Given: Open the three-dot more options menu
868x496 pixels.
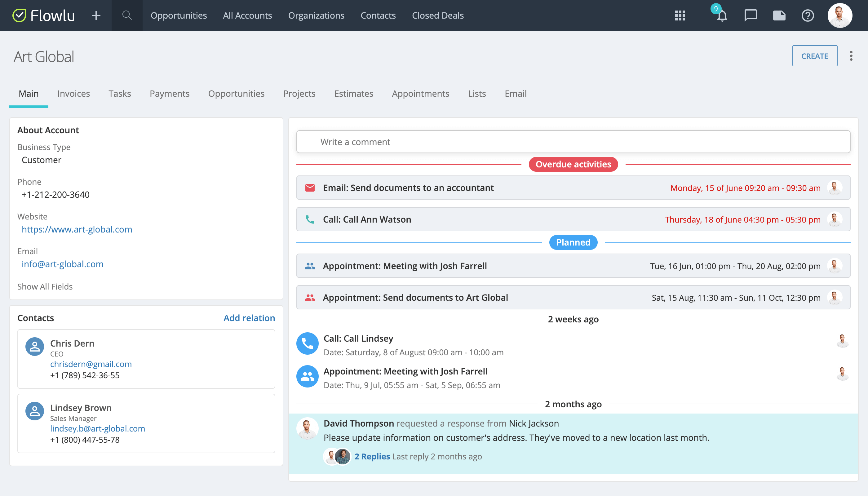Looking at the screenshot, I should point(851,56).
